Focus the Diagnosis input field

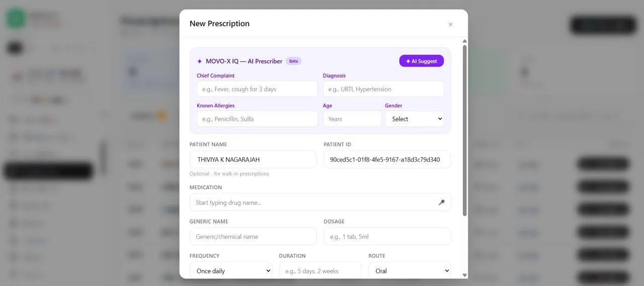383,89
